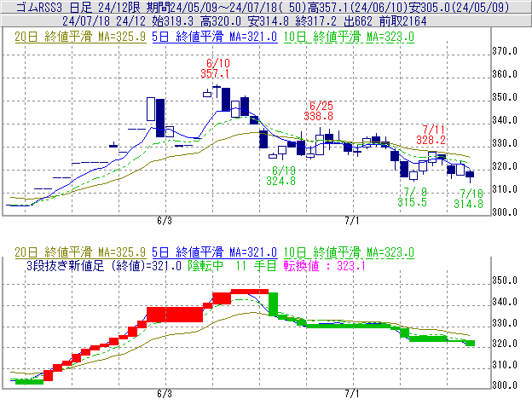Click the 終317.2 close price in header
The width and height of the screenshot is (532, 405).
tap(315, 21)
